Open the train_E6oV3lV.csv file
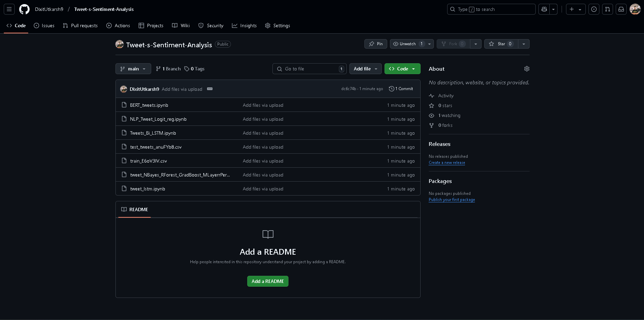The height and width of the screenshot is (320, 644). click(148, 161)
